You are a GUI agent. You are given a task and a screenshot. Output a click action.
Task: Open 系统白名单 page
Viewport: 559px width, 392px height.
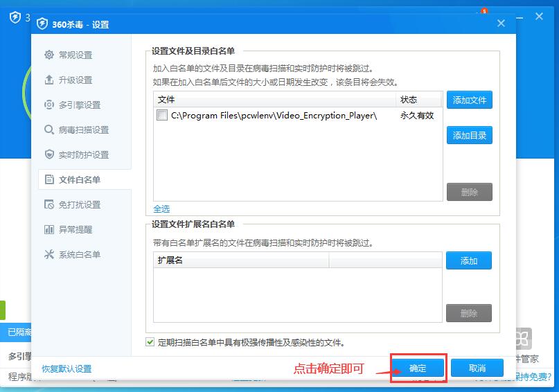[x=81, y=254]
